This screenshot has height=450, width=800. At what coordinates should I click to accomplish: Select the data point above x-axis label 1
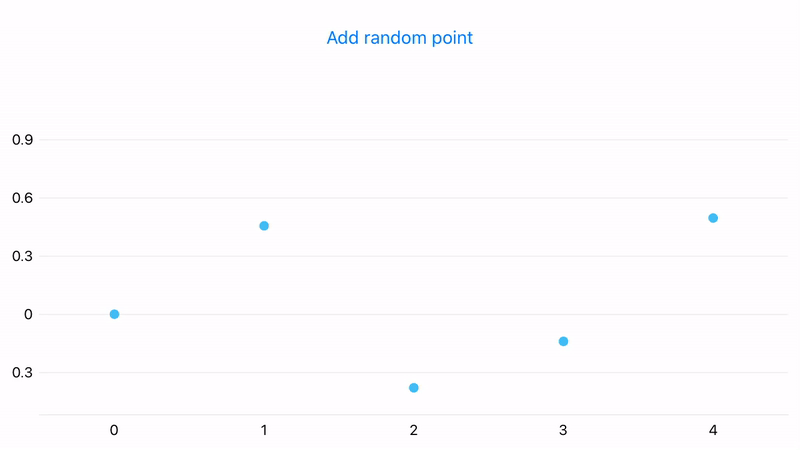click(x=264, y=226)
